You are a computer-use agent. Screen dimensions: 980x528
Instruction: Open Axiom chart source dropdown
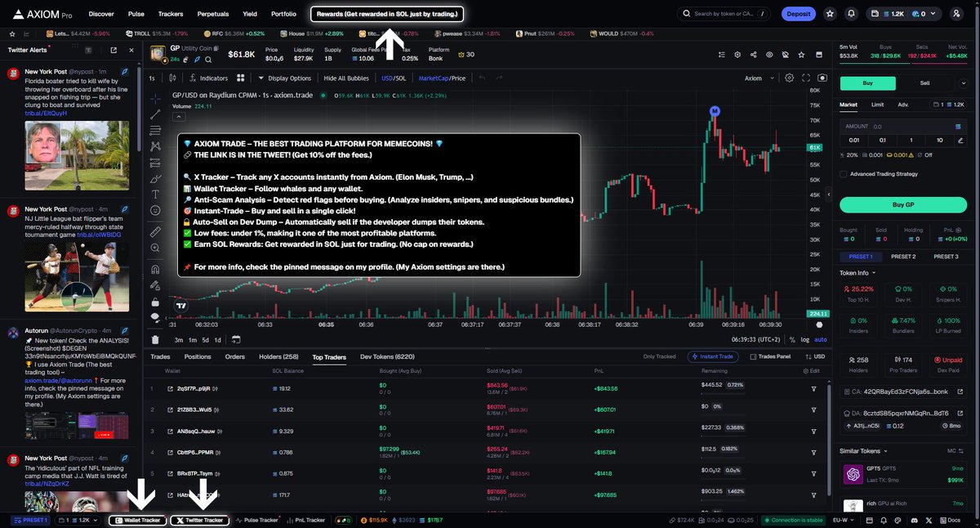tap(758, 78)
